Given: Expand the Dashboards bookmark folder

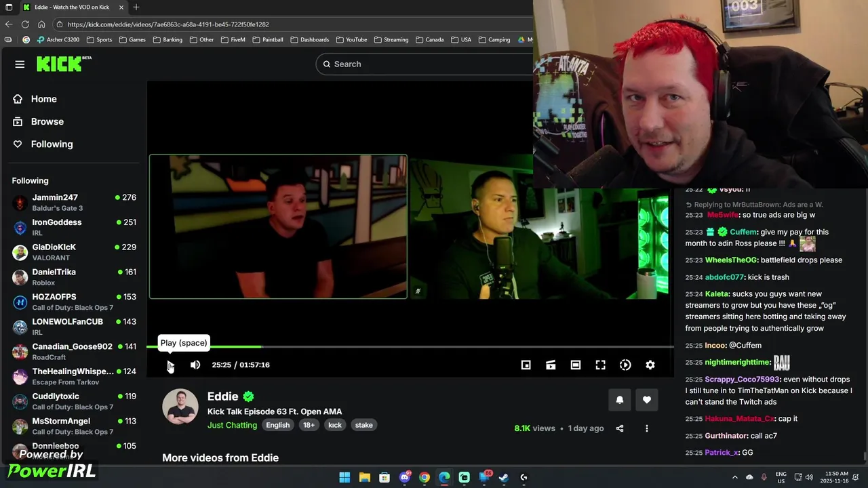Looking at the screenshot, I should tap(310, 40).
